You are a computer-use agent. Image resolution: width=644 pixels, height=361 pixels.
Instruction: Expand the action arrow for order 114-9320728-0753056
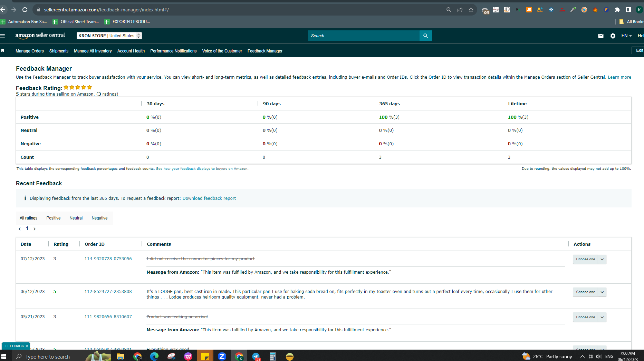[602, 259]
